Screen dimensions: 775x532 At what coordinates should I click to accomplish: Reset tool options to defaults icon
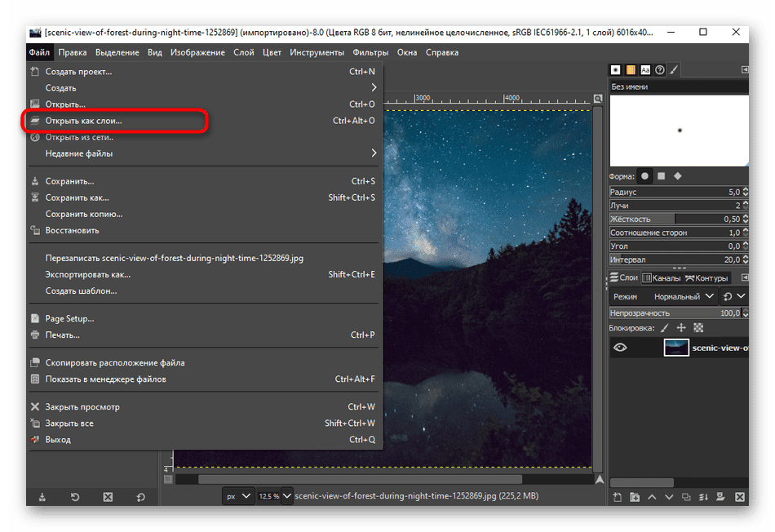141,497
